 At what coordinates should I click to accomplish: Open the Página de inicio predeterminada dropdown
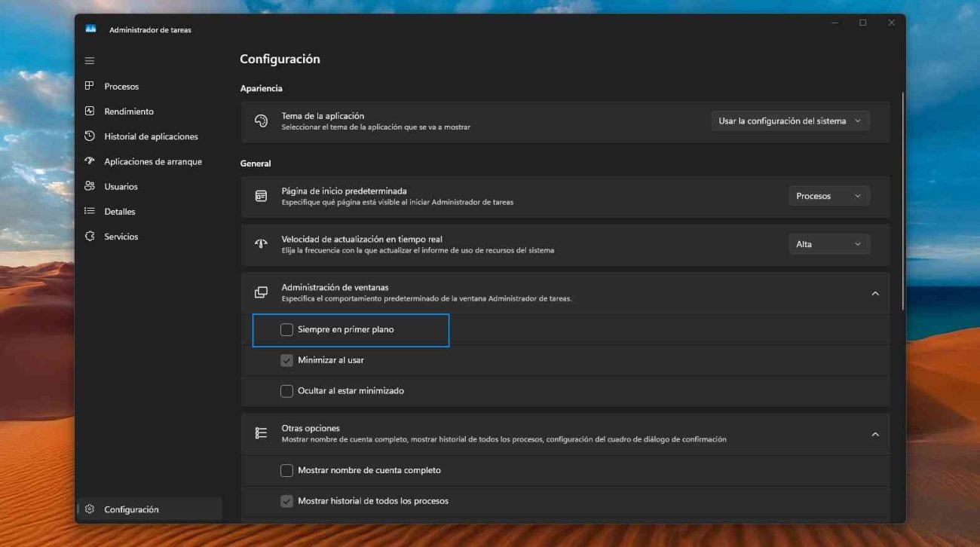click(x=828, y=195)
